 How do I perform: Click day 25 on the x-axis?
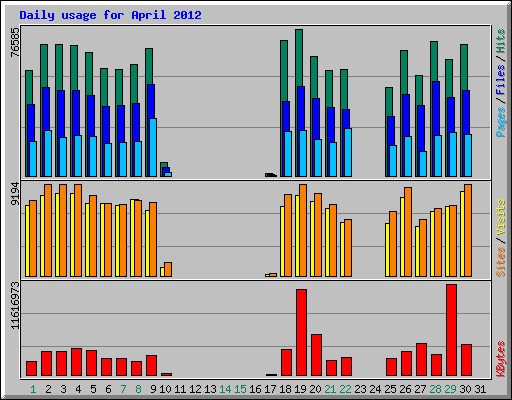390,389
